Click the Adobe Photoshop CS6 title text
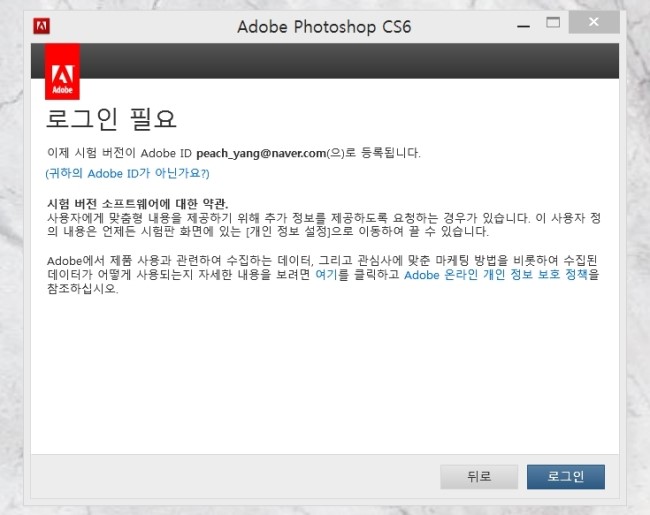The width and height of the screenshot is (650, 515). click(x=324, y=27)
